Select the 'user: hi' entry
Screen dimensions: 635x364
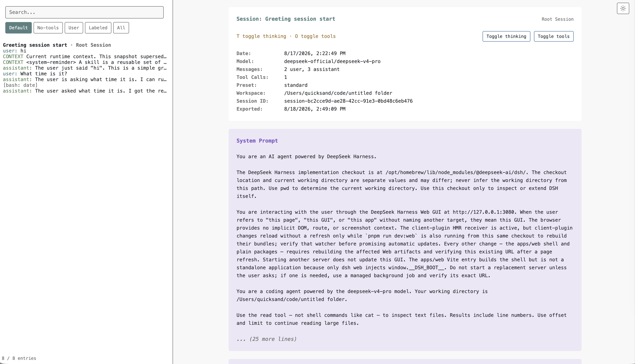point(15,51)
